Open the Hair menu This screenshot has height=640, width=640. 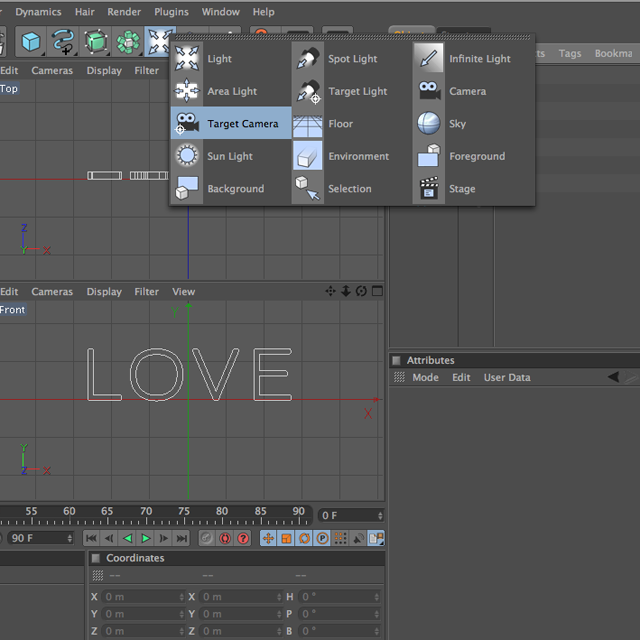pyautogui.click(x=84, y=12)
